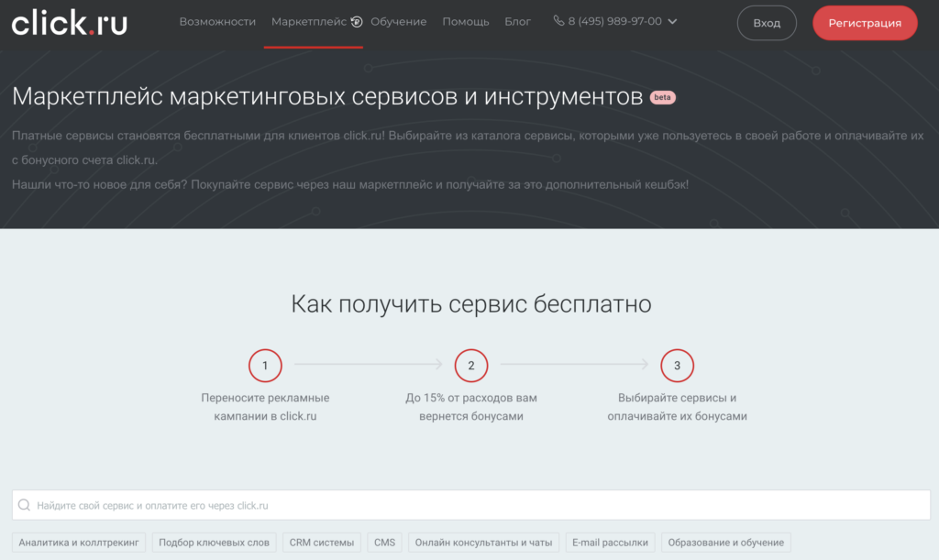Select the E-mail рассылки tag
The width and height of the screenshot is (939, 560).
click(610, 543)
